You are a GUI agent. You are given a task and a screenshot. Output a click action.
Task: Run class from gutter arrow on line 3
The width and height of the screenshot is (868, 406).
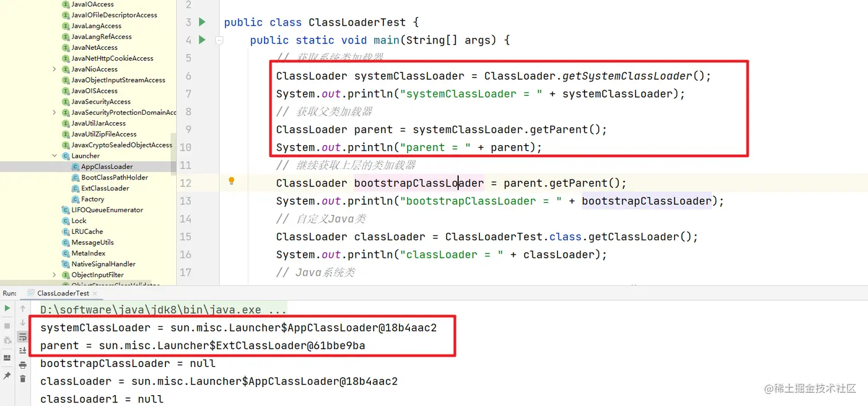[202, 22]
